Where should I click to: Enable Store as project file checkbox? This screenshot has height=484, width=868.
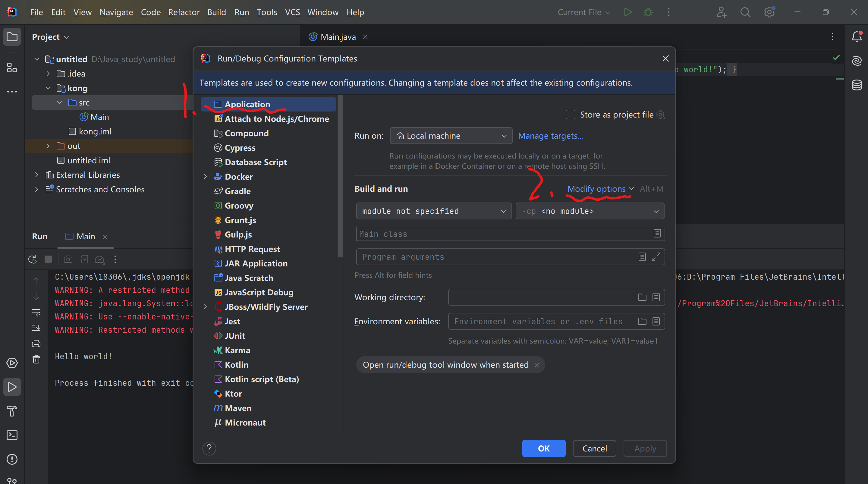click(570, 115)
